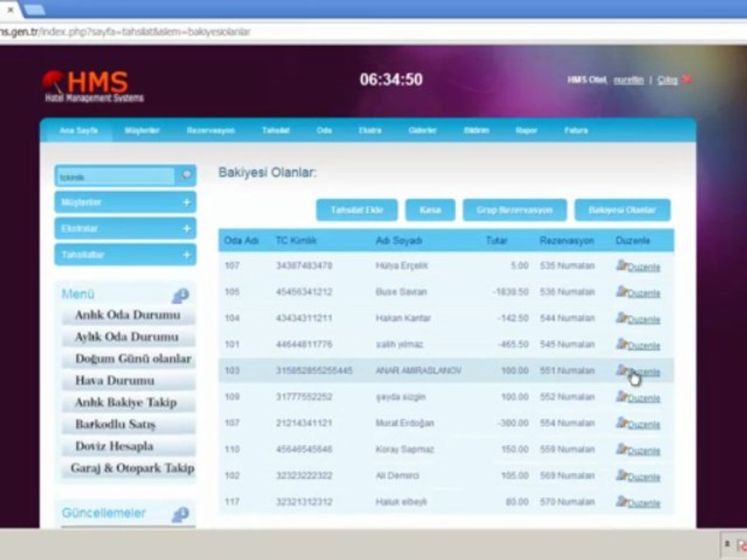Click the TC Kimlik column header
747x560 pixels.
296,240
